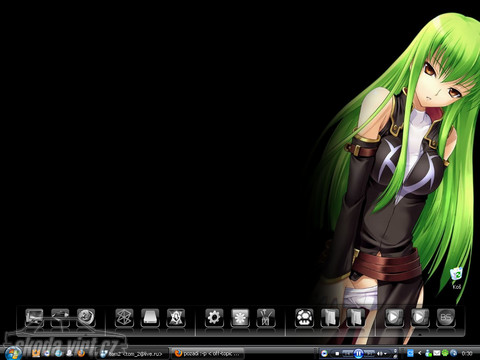Viewport: 480px width, 360px height.
Task: Open the volume dropdown arrow in player
Action: pos(386,353)
